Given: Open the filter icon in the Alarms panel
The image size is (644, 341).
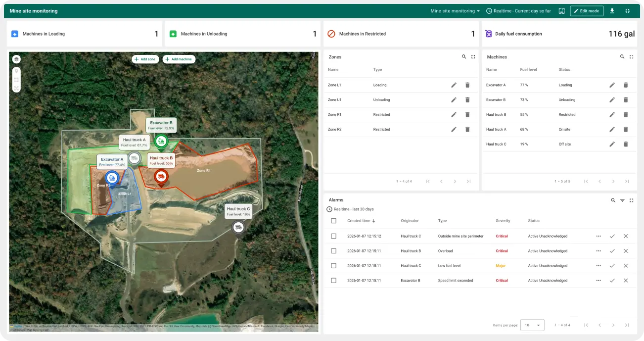Looking at the screenshot, I should (622, 200).
